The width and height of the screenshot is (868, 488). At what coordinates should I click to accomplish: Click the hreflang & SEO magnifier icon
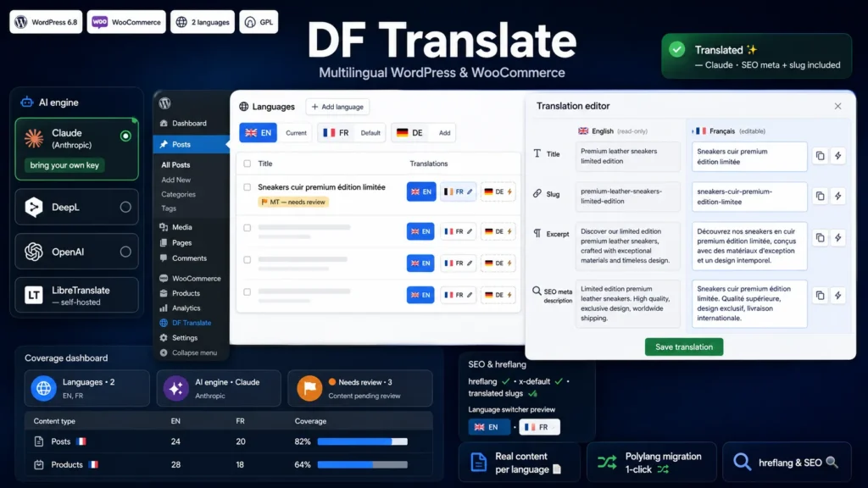(x=742, y=462)
